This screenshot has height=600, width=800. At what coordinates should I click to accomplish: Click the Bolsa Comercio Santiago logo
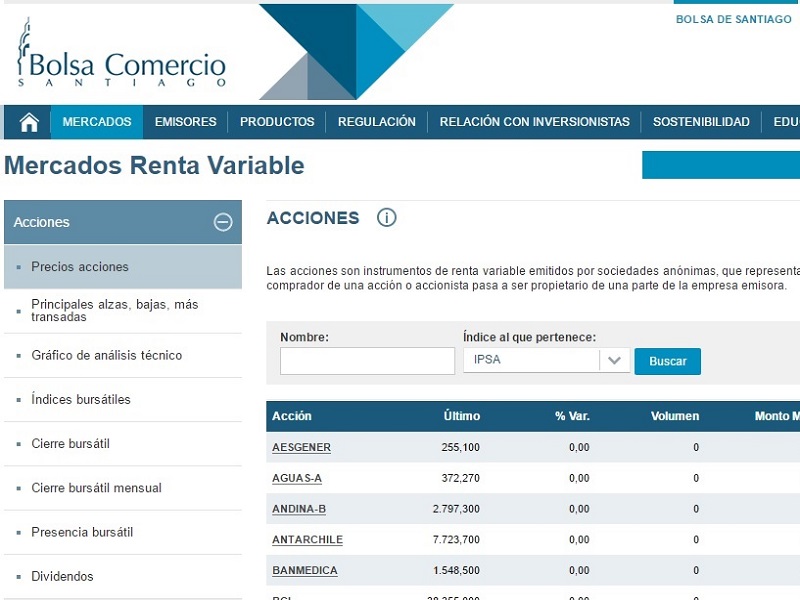click(118, 55)
